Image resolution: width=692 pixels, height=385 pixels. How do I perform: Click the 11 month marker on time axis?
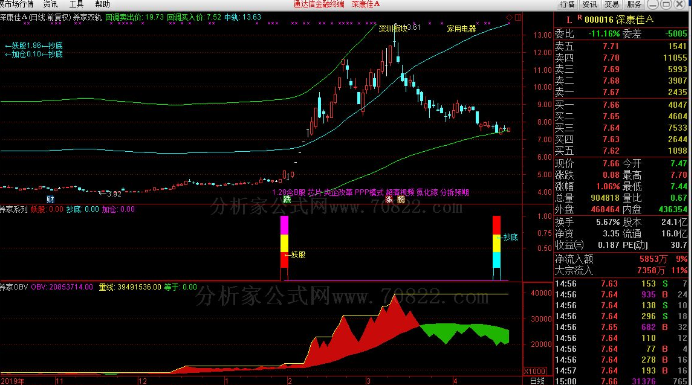click(60, 381)
